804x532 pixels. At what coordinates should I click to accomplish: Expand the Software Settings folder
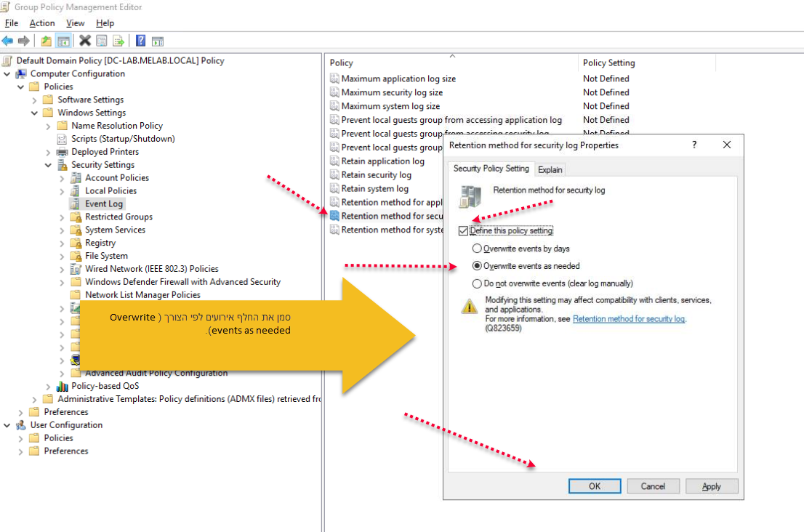pyautogui.click(x=35, y=100)
